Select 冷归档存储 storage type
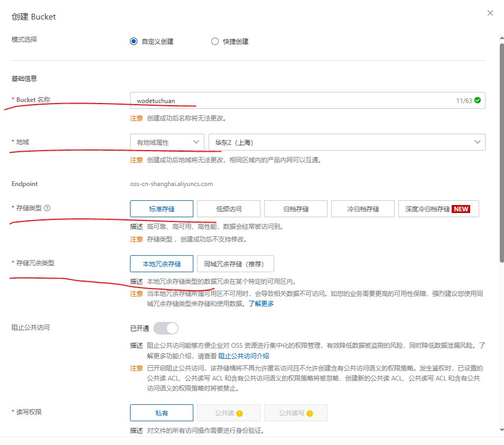 point(363,209)
